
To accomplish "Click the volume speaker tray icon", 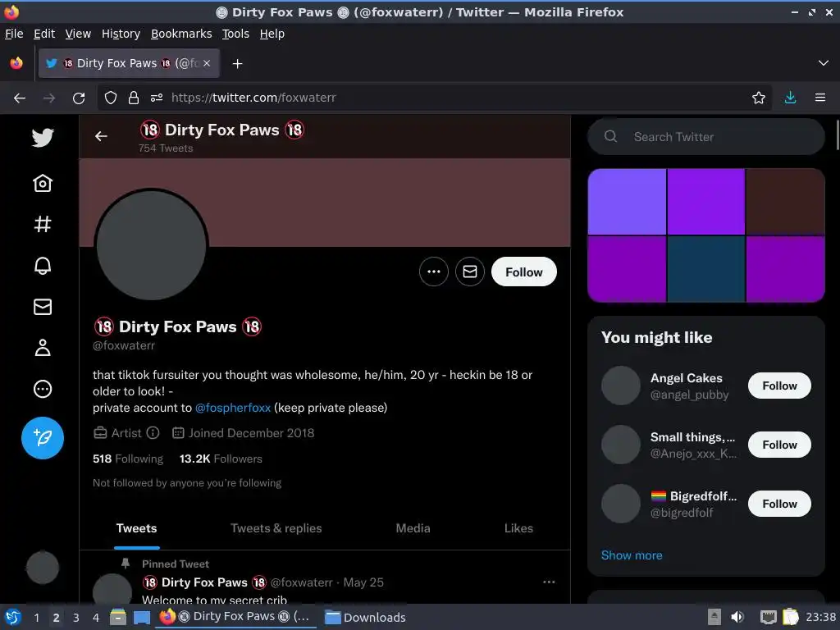I will click(737, 617).
